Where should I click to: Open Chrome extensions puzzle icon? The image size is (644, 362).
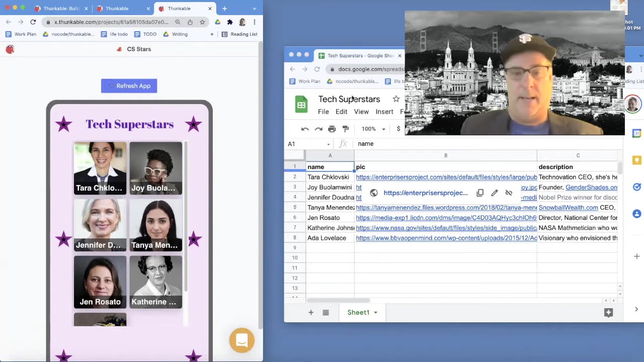pyautogui.click(x=230, y=22)
